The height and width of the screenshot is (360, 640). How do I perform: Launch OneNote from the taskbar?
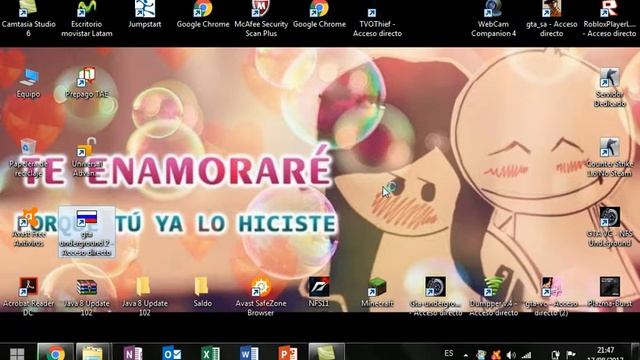coord(132,353)
